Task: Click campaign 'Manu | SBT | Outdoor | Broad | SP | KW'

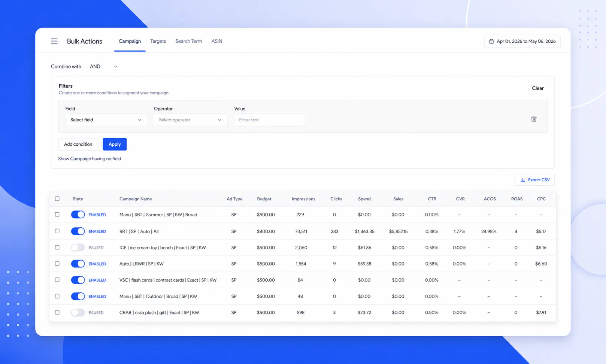Action: tap(158, 297)
